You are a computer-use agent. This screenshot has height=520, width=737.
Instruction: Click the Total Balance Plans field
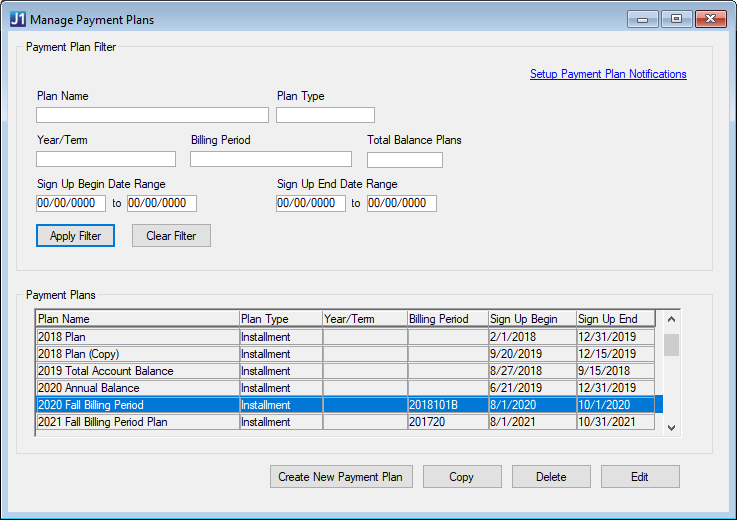[404, 160]
